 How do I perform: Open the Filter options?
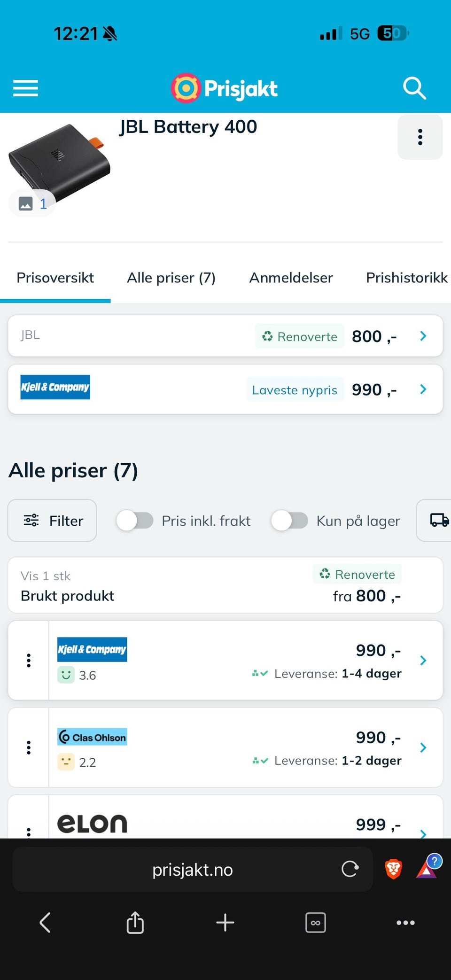coord(52,521)
